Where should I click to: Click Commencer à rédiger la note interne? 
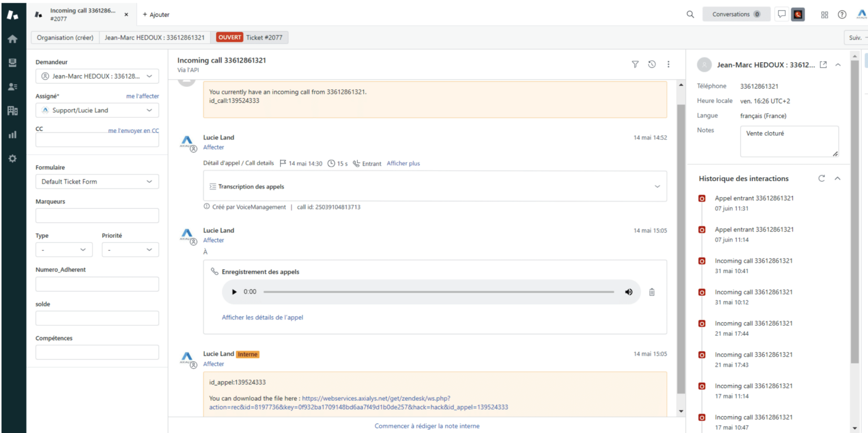click(427, 426)
